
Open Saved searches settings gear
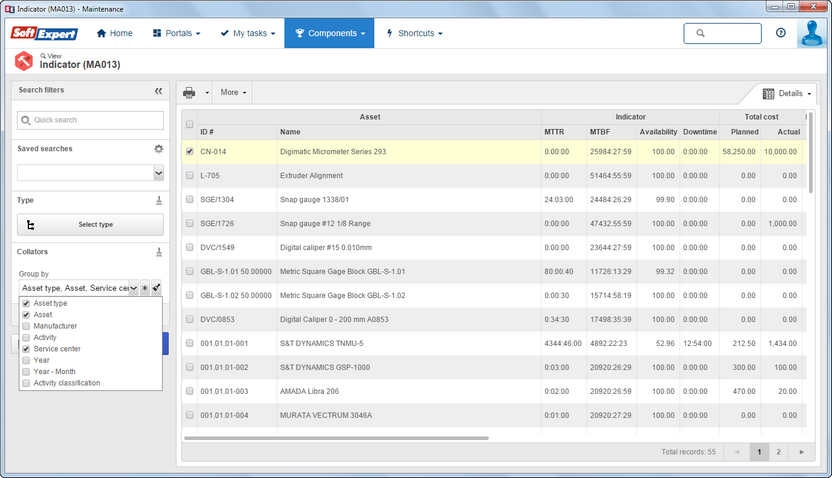coord(159,149)
